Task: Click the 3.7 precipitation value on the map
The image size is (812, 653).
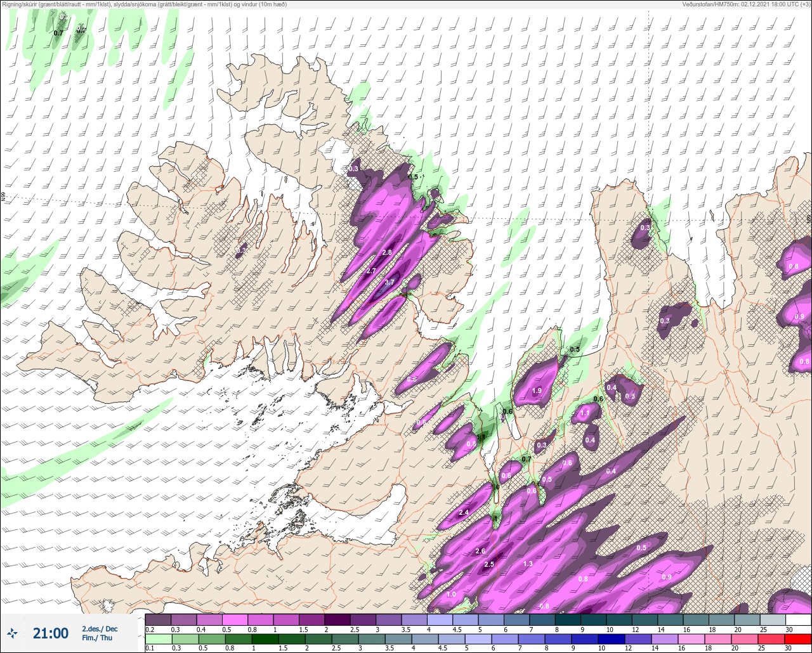Action: click(390, 282)
